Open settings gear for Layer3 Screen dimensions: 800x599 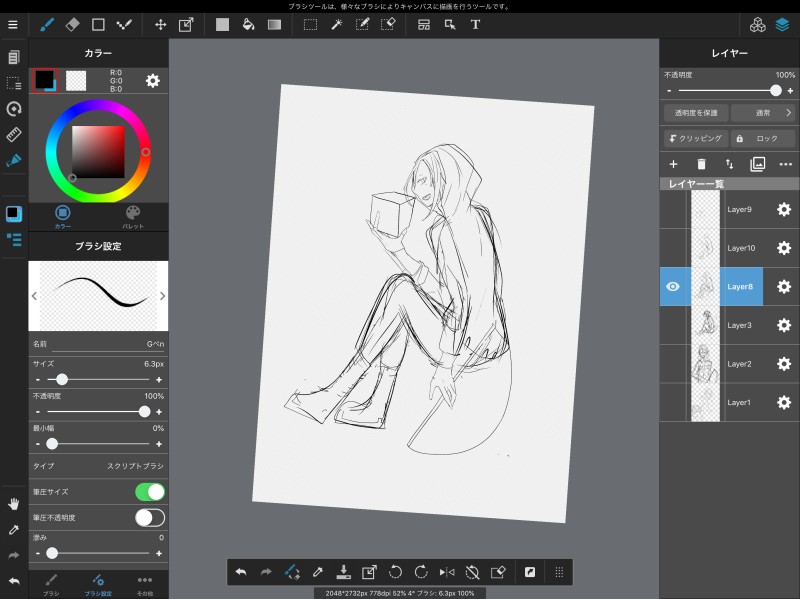tap(784, 325)
